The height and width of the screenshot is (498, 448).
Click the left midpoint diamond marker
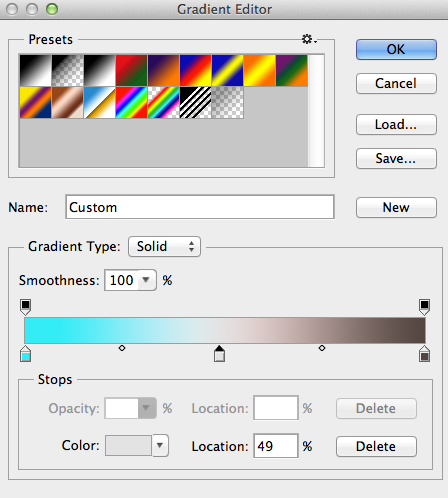(x=122, y=348)
